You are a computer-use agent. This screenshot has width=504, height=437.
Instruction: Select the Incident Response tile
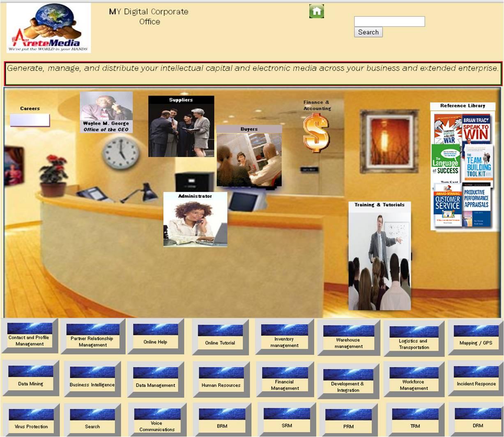click(476, 379)
